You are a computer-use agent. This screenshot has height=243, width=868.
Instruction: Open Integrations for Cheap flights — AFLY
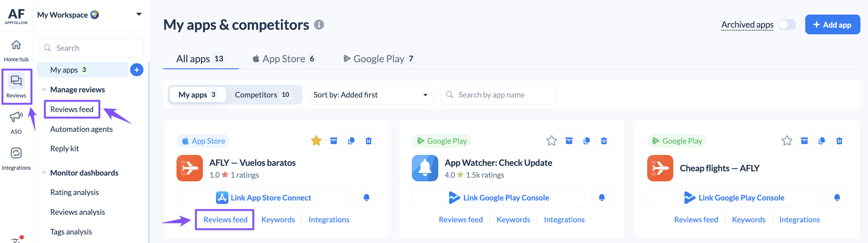799,220
